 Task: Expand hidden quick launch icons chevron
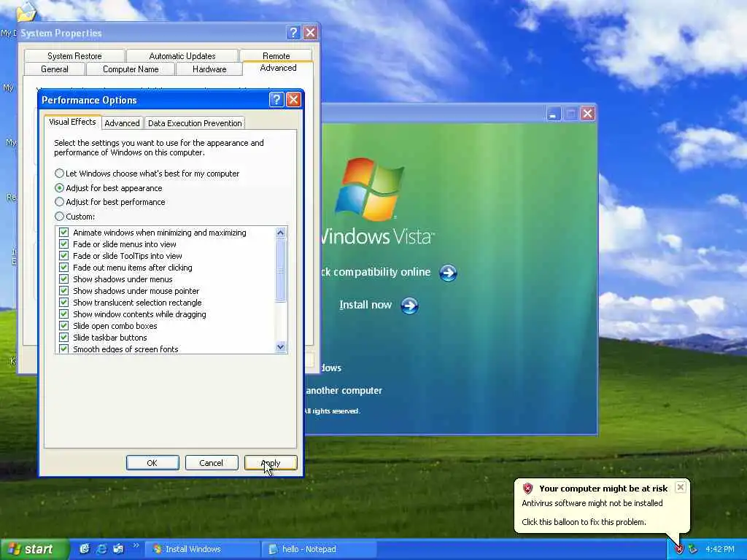[x=136, y=545]
